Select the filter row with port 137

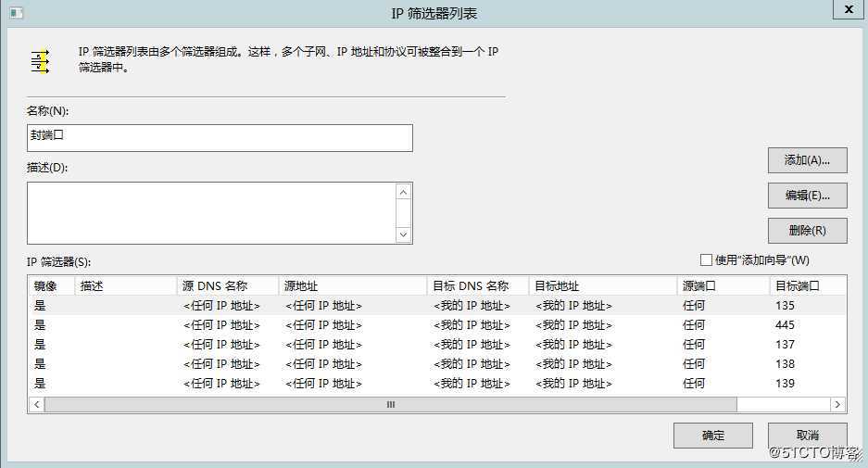[436, 345]
